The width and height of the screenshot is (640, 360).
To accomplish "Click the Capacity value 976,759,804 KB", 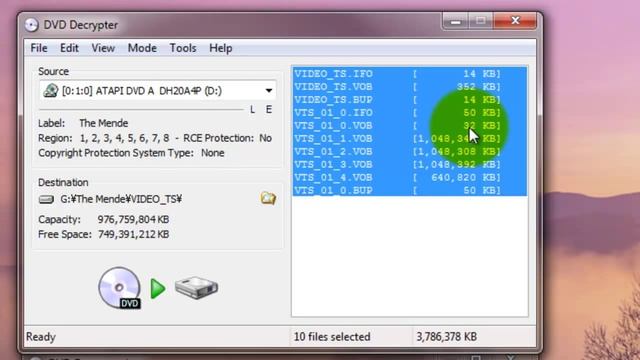I will click(x=133, y=220).
